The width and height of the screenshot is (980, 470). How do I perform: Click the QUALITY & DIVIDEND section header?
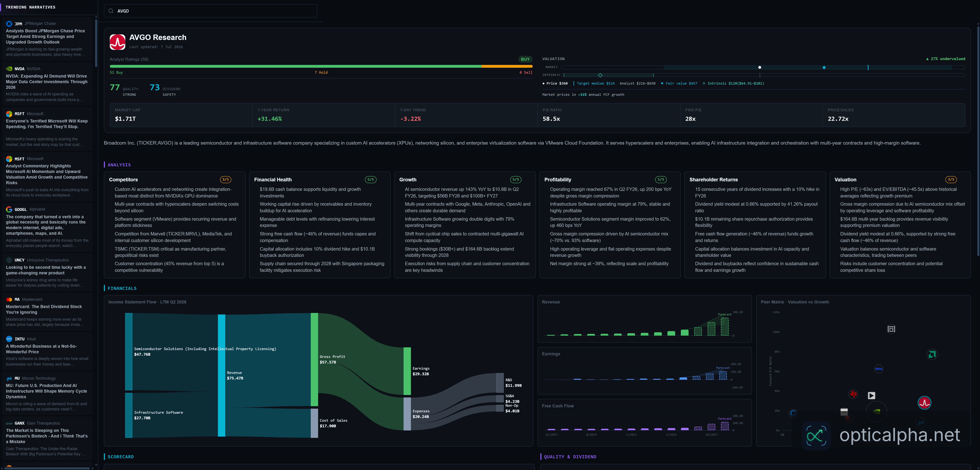pos(570,457)
